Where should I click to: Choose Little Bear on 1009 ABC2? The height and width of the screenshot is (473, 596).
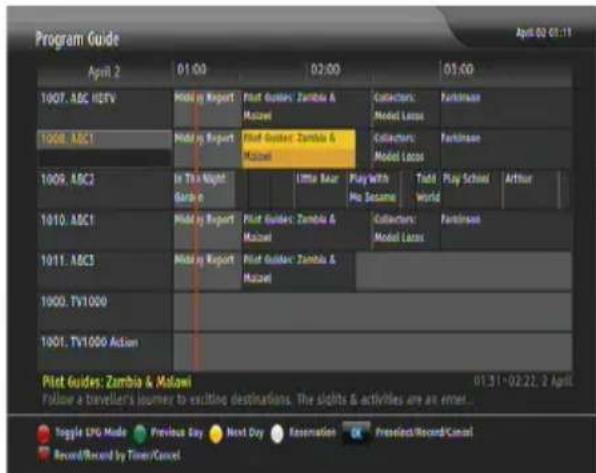321,189
